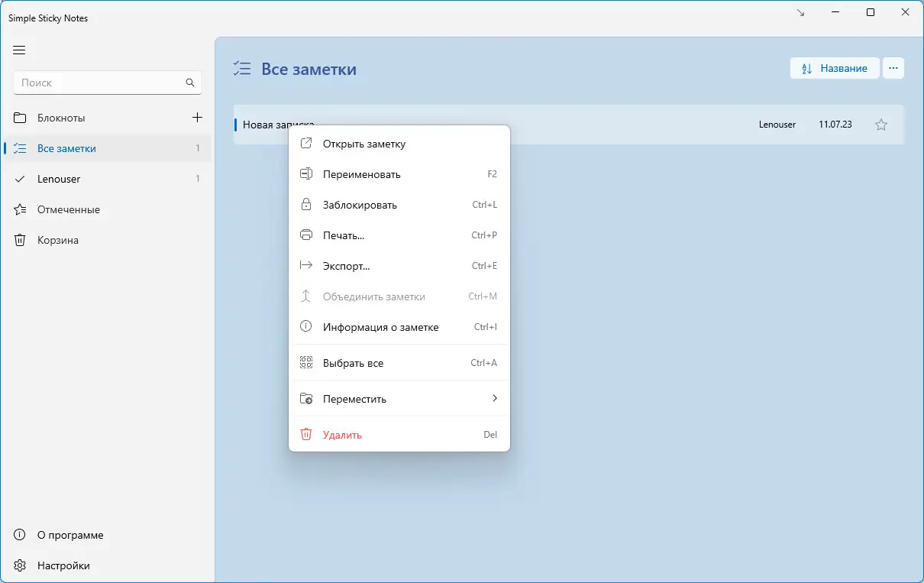Expand the Переместить submenu arrow

(x=495, y=399)
